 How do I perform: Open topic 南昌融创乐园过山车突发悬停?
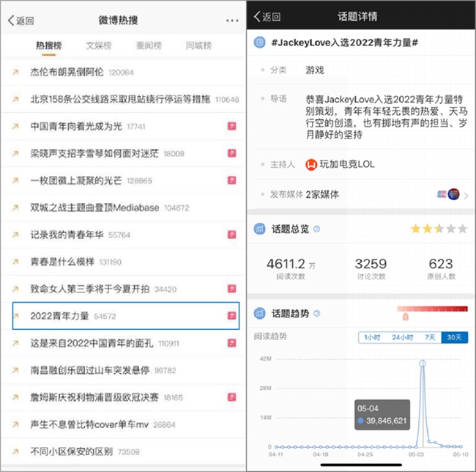[123, 370]
